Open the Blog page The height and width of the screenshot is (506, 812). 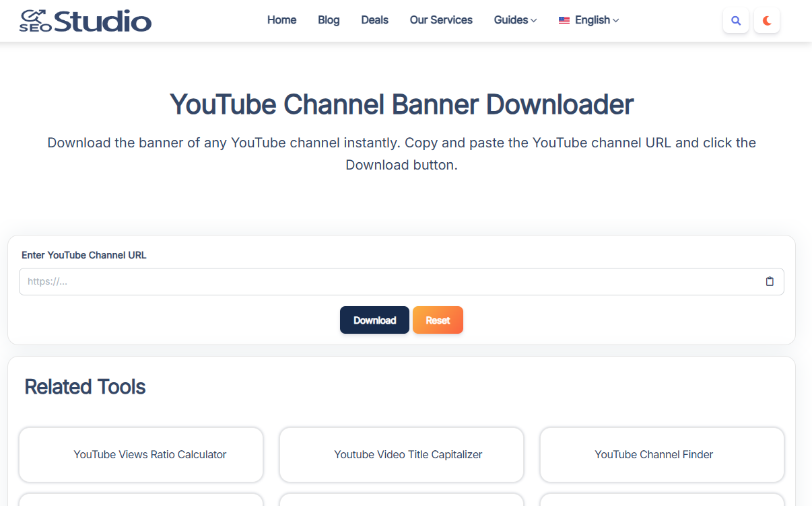329,20
